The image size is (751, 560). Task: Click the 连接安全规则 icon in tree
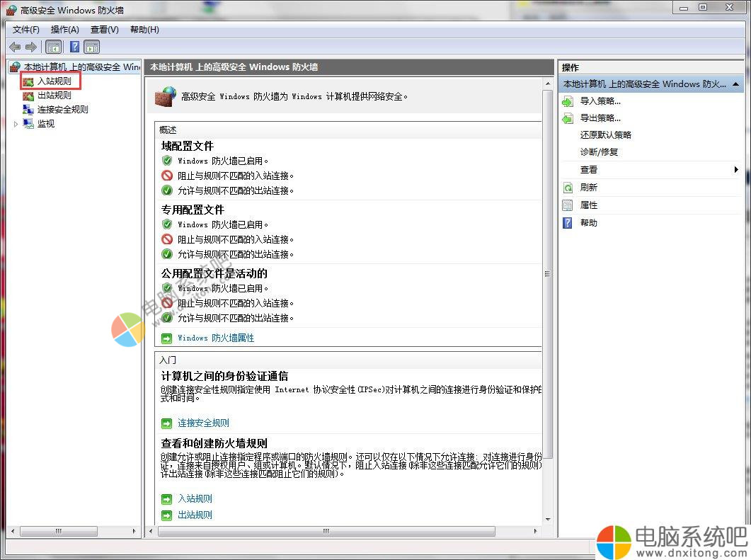click(28, 110)
